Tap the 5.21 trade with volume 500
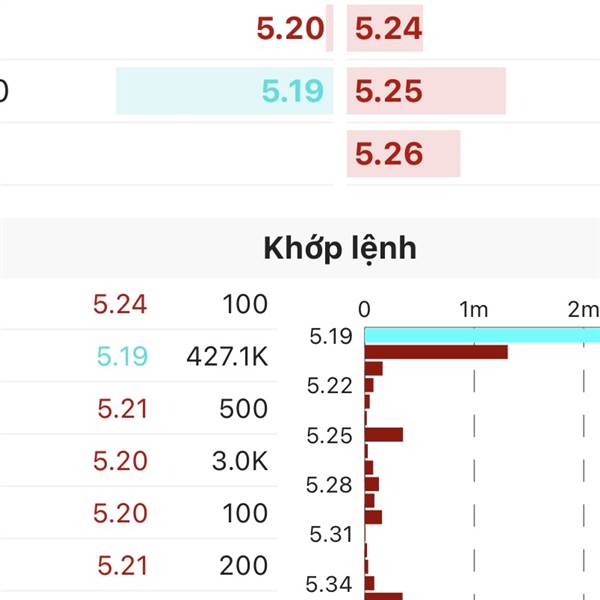This screenshot has height=600, width=600. [x=180, y=409]
